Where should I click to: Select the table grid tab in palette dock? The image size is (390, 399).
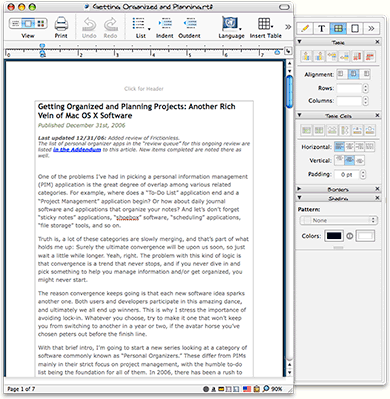(338, 29)
